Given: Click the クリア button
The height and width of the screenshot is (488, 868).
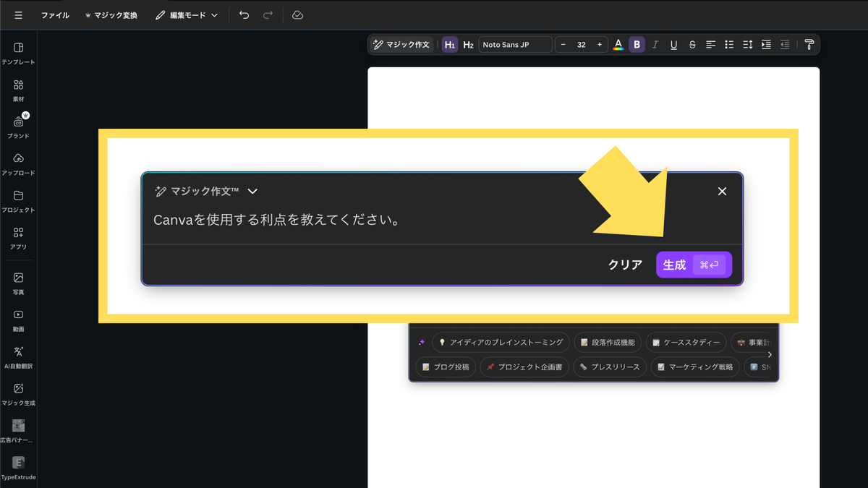Looking at the screenshot, I should (625, 265).
